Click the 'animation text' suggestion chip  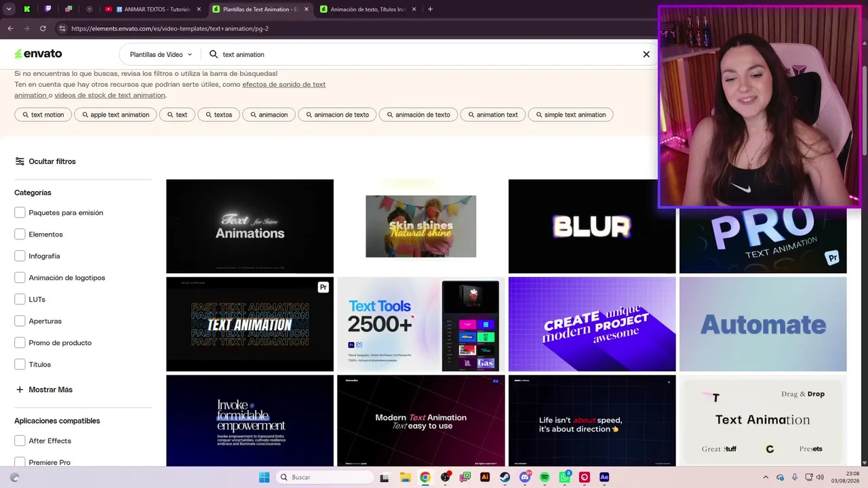[492, 115]
